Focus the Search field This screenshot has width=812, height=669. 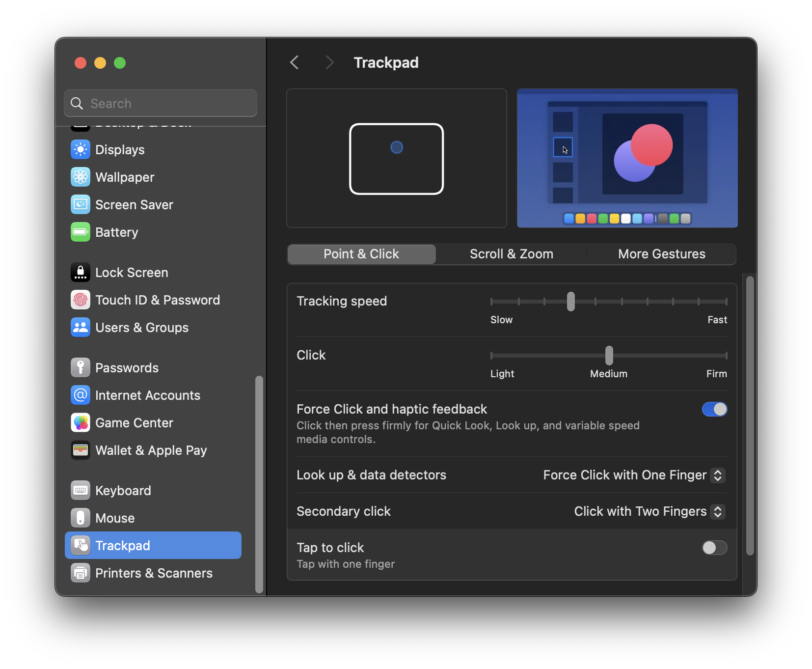(x=161, y=103)
